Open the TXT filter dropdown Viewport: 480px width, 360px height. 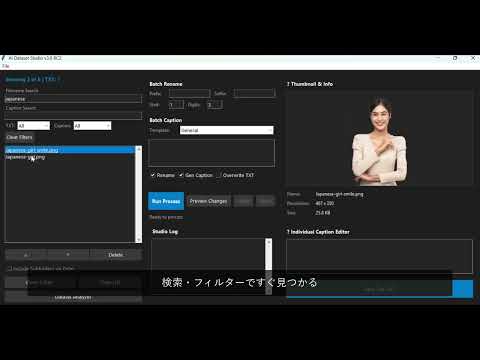point(33,126)
